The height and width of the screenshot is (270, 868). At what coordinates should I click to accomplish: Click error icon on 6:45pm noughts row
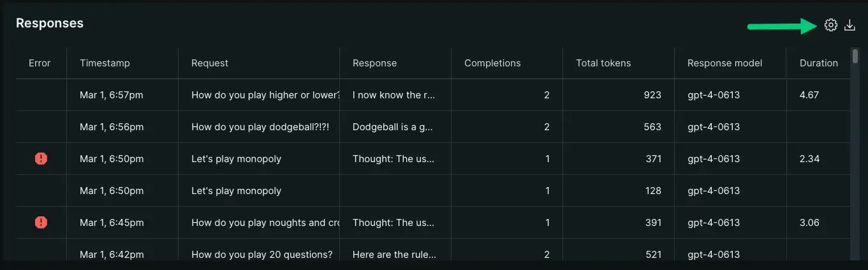pos(41,223)
